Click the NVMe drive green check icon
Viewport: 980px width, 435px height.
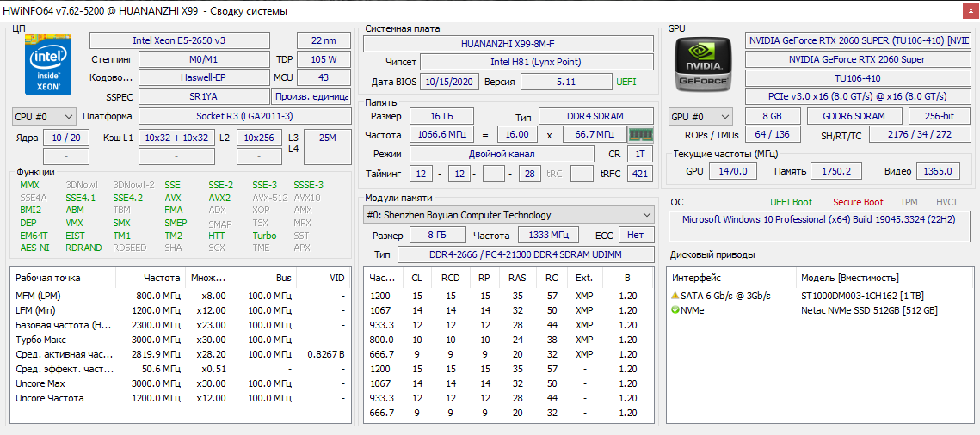pyautogui.click(x=675, y=310)
